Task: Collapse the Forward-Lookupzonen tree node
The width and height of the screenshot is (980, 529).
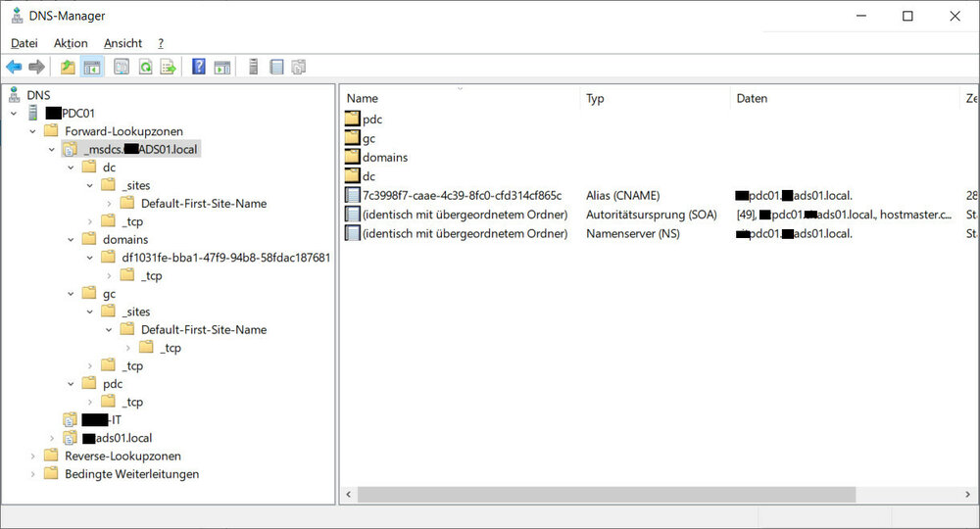Action: [x=33, y=131]
